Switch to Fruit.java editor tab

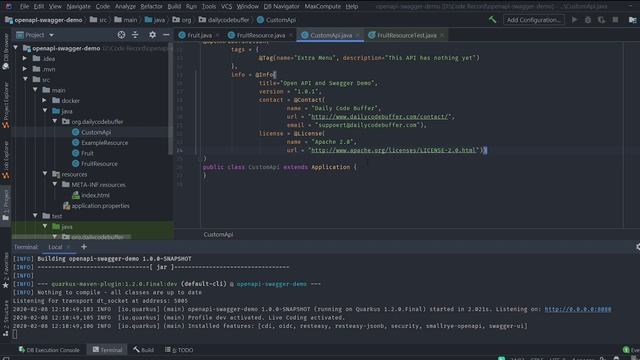[x=199, y=35]
